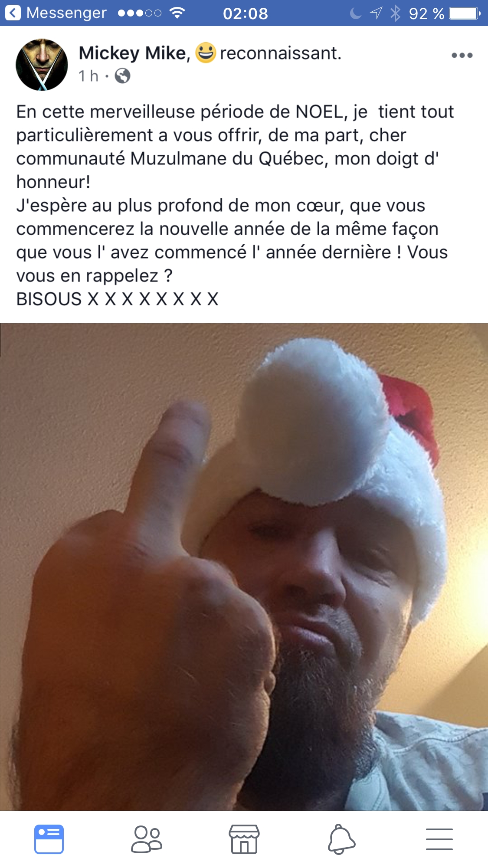The height and width of the screenshot is (868, 488).
Task: Open the News Feed tab
Action: (49, 839)
